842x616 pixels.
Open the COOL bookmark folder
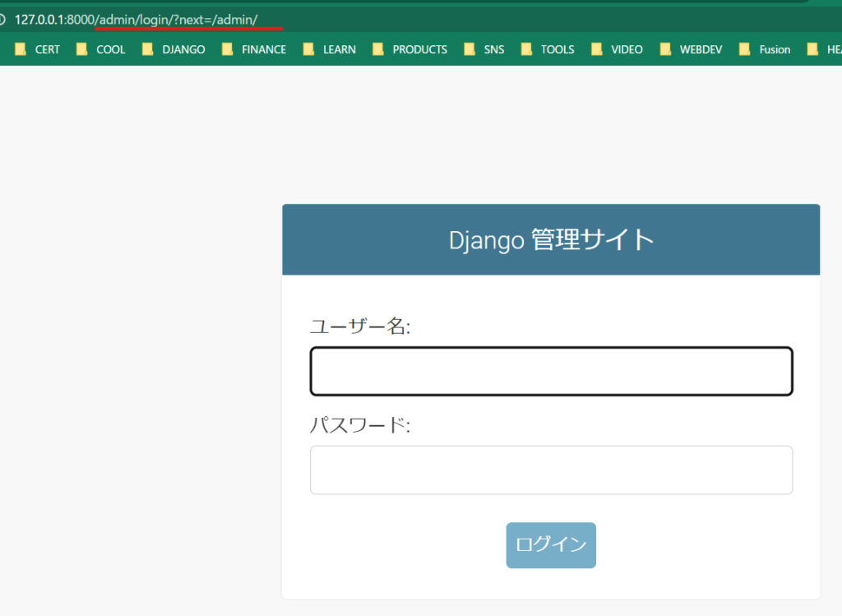(101, 49)
